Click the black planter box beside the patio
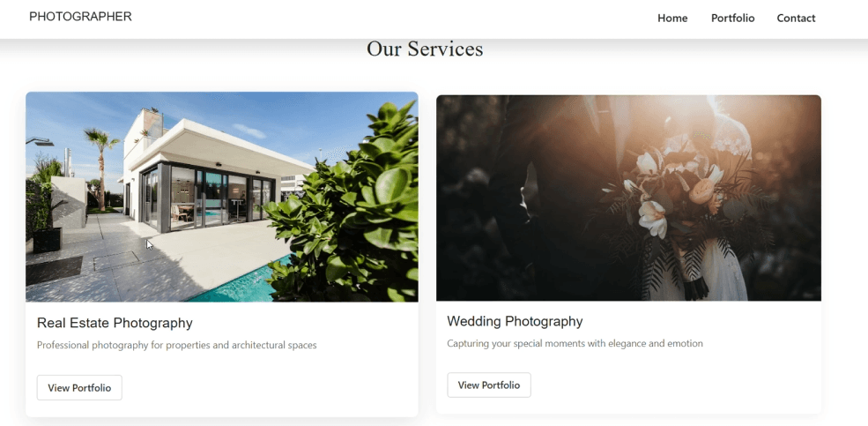The height and width of the screenshot is (426, 868). point(47,240)
